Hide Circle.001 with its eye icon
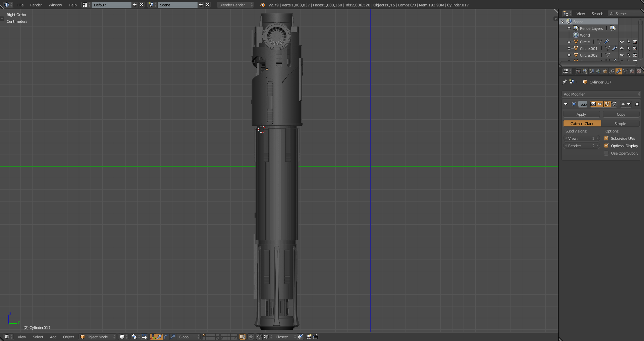 (x=622, y=48)
